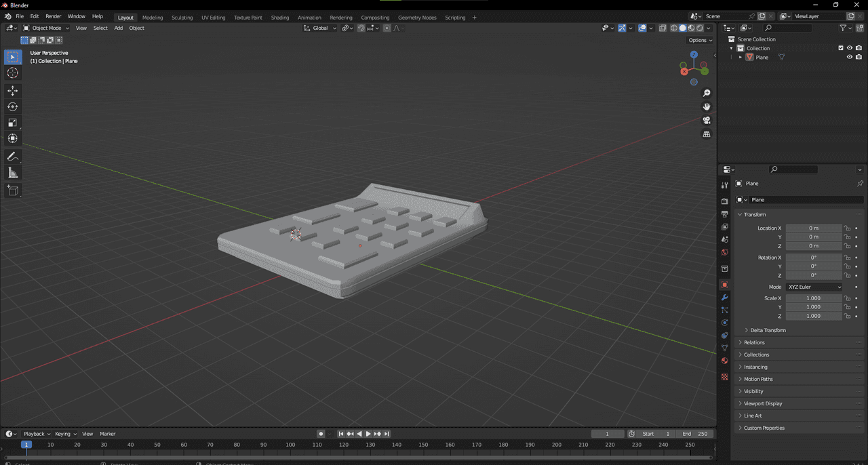868x465 pixels.
Task: Click the Scale X value field
Action: coord(813,298)
